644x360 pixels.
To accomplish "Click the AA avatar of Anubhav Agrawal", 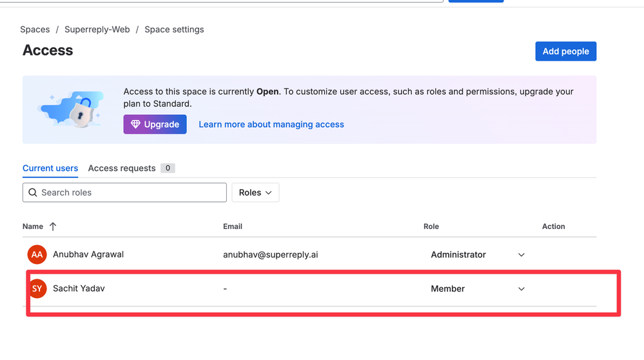I will coord(37,254).
